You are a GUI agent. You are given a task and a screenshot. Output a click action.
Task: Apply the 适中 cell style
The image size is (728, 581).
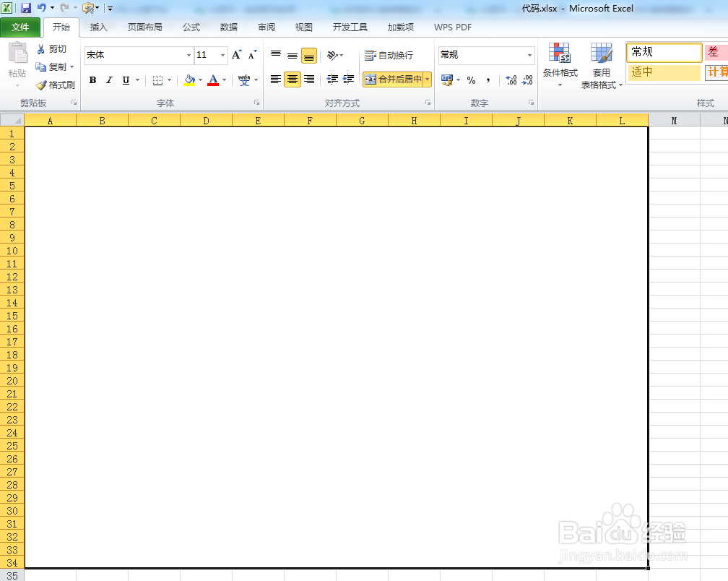coord(664,72)
